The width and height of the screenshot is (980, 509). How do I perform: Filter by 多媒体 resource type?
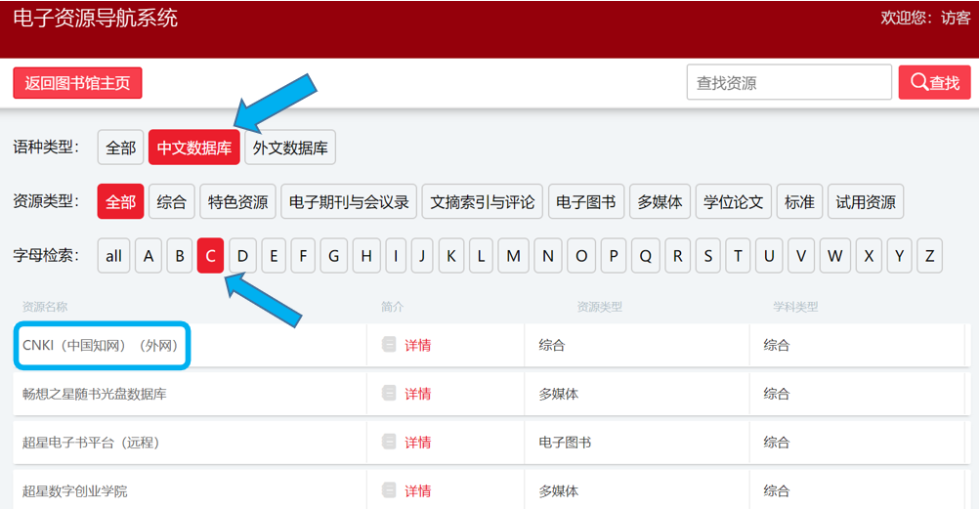point(660,202)
